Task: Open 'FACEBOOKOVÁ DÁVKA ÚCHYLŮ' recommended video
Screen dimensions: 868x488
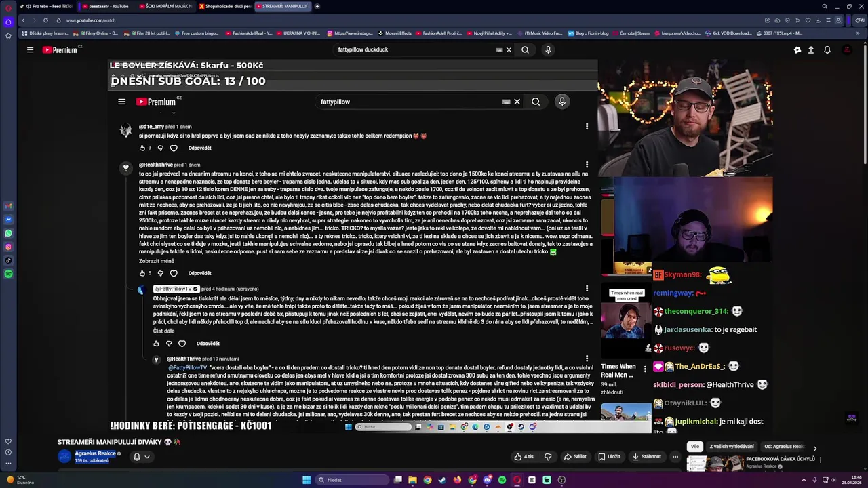Action: point(781,459)
